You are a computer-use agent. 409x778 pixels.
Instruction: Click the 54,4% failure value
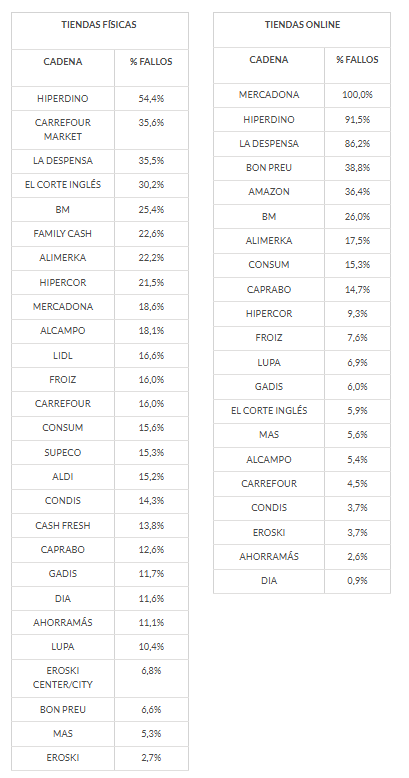click(x=151, y=99)
